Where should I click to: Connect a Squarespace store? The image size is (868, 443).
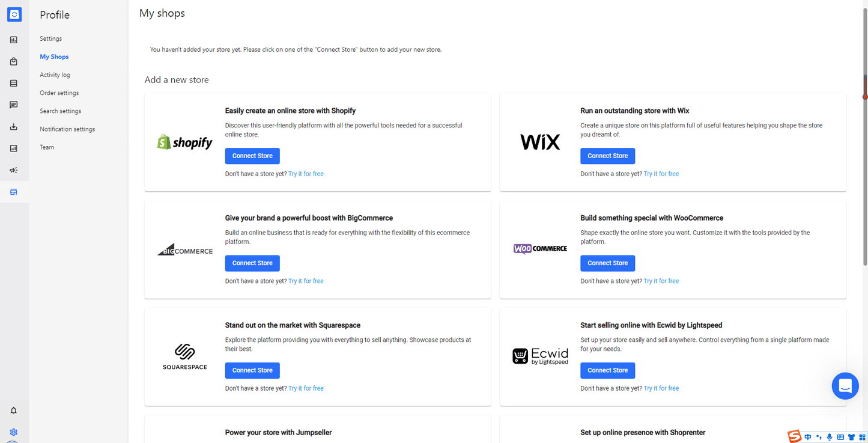click(x=252, y=370)
